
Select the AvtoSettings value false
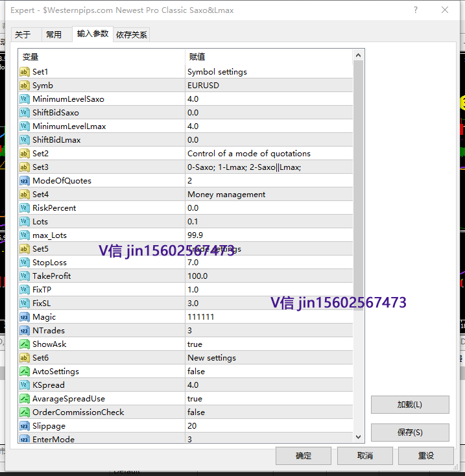click(x=196, y=372)
